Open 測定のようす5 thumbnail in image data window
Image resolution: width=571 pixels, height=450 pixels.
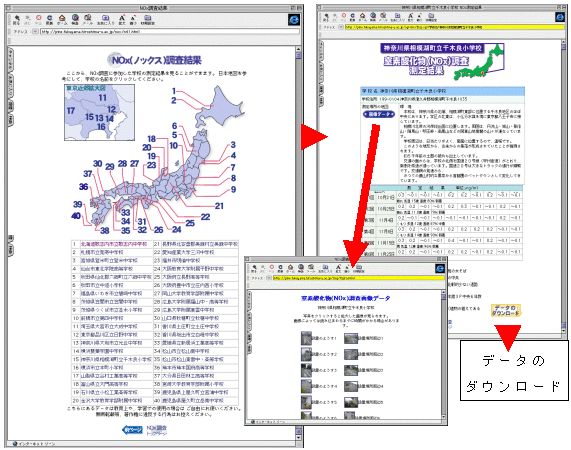coord(306,402)
